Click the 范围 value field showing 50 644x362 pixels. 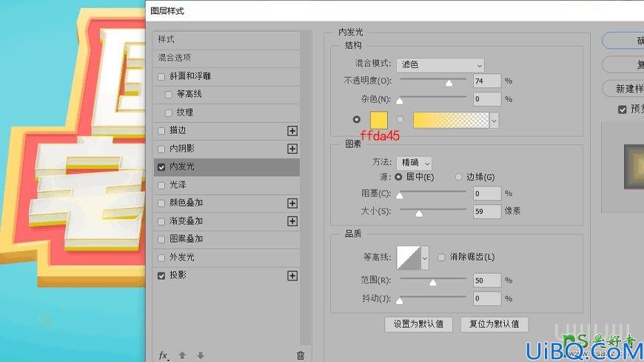tap(487, 281)
